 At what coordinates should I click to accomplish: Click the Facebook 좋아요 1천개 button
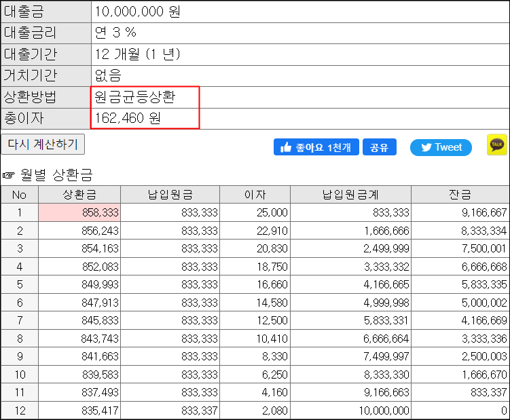click(x=316, y=147)
